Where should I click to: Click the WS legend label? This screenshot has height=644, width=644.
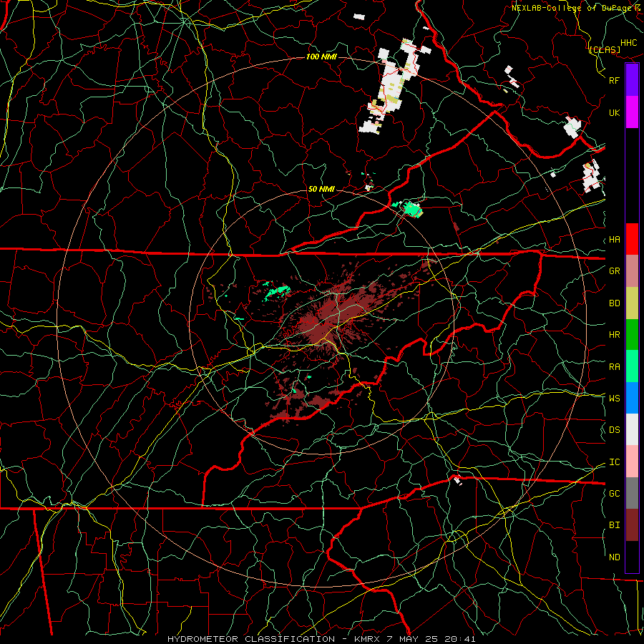coord(614,399)
